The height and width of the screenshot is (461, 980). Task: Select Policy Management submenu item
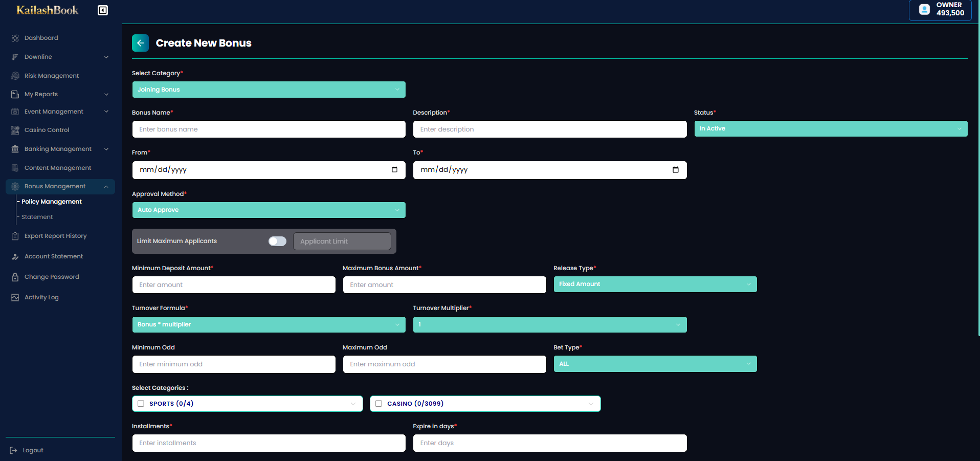[52, 202]
